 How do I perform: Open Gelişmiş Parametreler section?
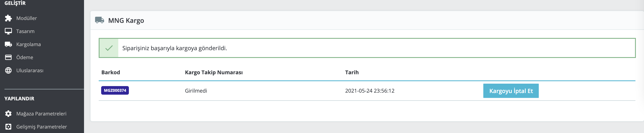pyautogui.click(x=42, y=127)
